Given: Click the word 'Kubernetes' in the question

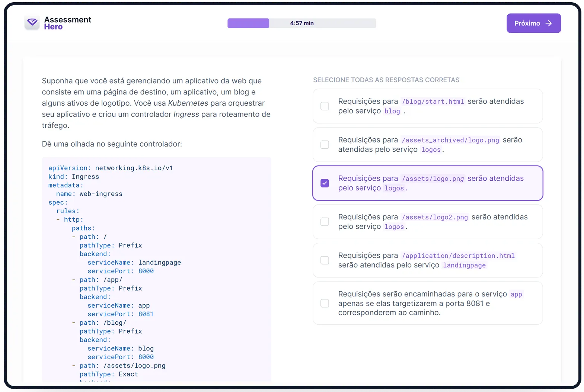Looking at the screenshot, I should 188,103.
